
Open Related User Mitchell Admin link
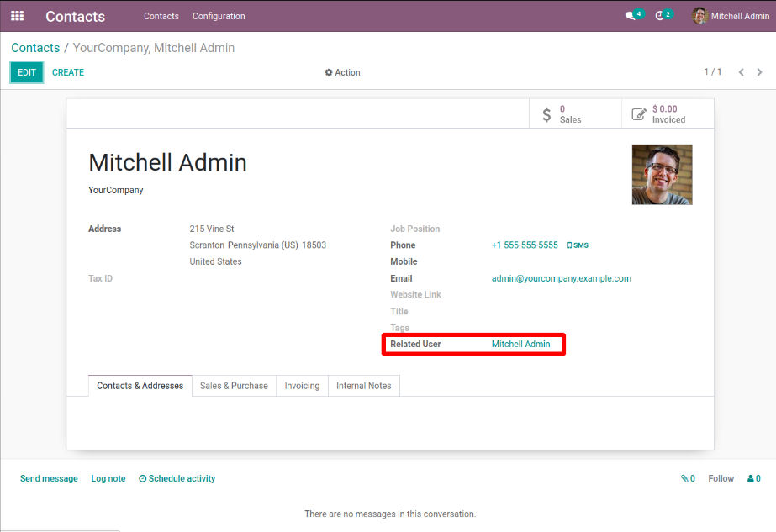(520, 344)
